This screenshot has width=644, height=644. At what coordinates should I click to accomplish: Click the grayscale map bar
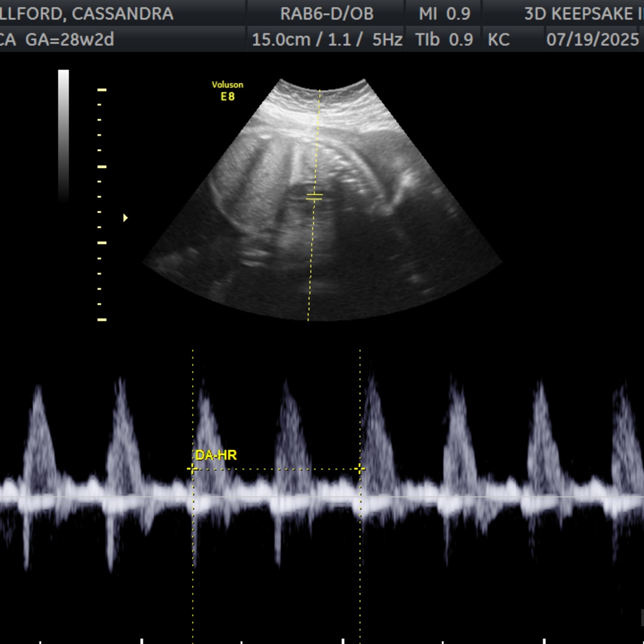coord(63,134)
